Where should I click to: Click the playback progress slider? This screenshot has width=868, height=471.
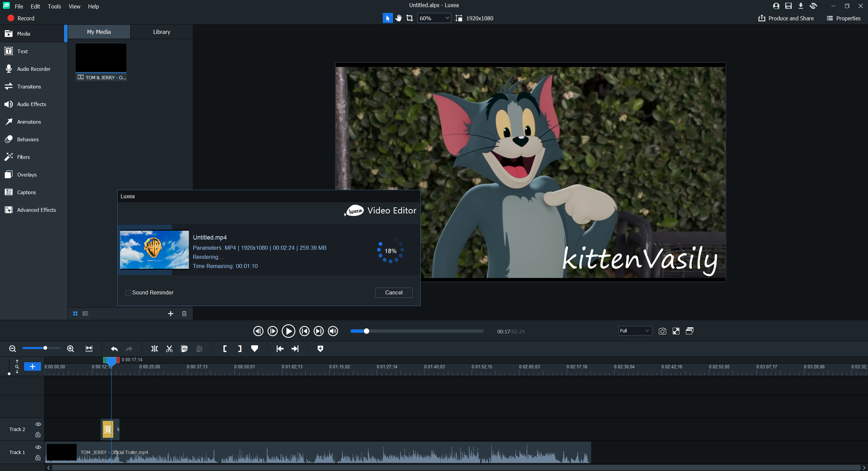point(417,331)
